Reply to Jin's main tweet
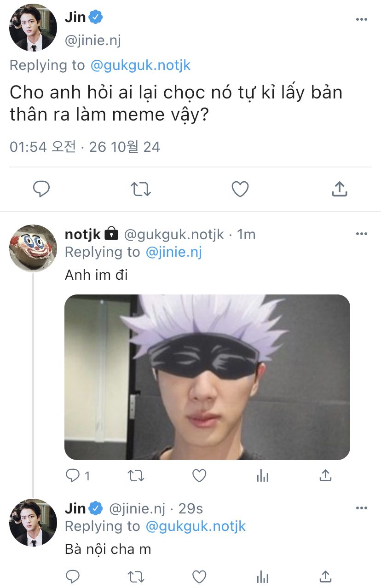 click(x=41, y=189)
